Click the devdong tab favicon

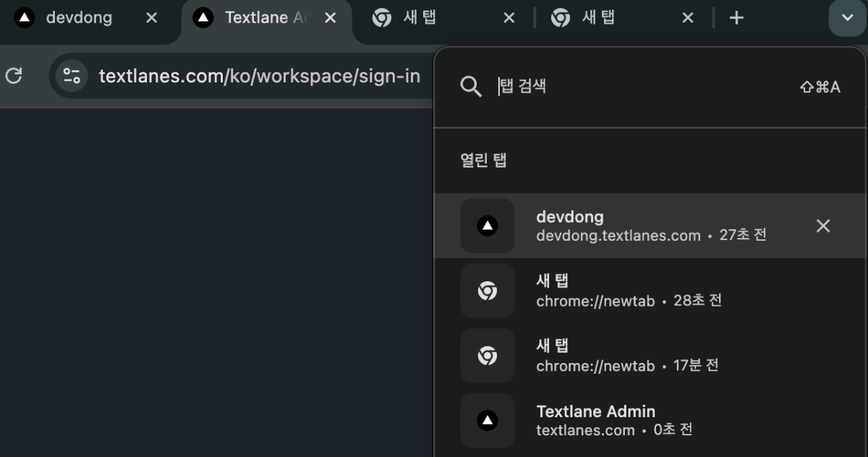tap(25, 17)
